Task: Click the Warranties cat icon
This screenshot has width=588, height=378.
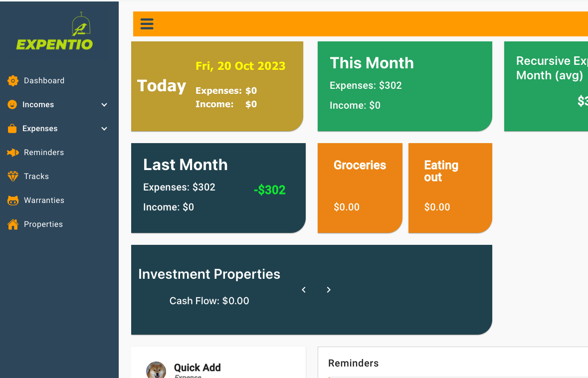Action: point(13,200)
